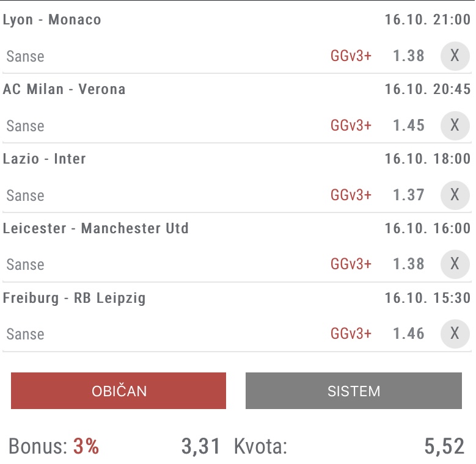Remove the Lyon - Monaco bet
476x464 pixels.
coord(455,56)
